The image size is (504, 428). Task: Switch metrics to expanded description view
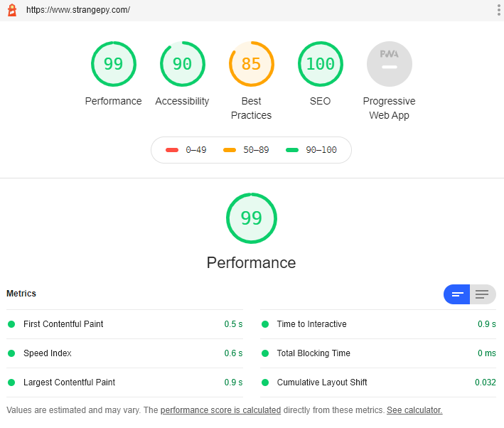point(483,294)
